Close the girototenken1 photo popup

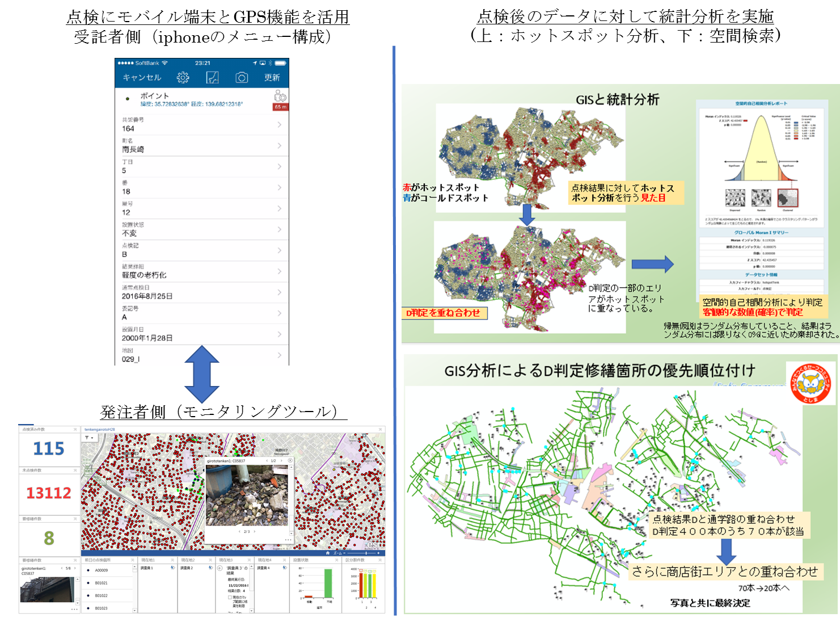click(290, 461)
